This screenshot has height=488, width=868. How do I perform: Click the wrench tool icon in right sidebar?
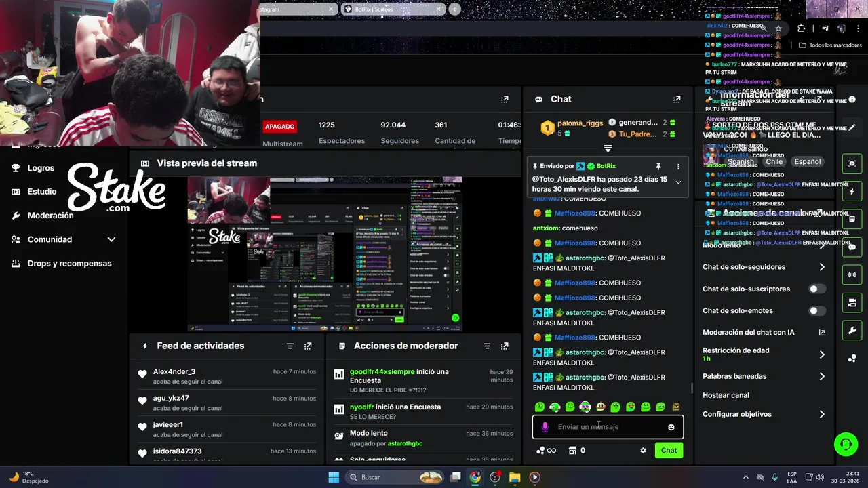click(x=852, y=331)
